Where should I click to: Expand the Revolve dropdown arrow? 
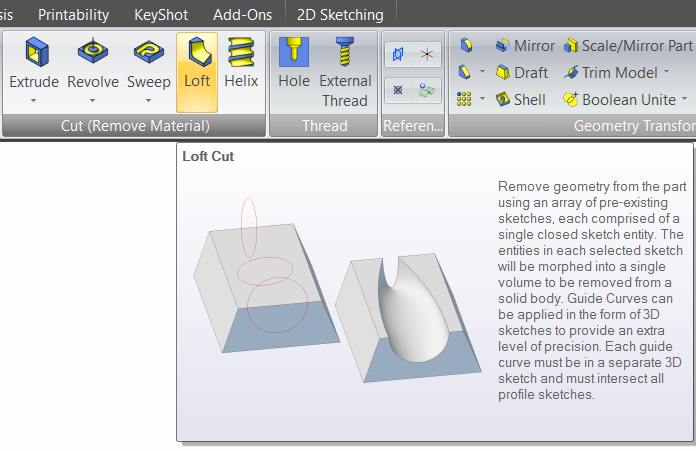click(x=93, y=101)
